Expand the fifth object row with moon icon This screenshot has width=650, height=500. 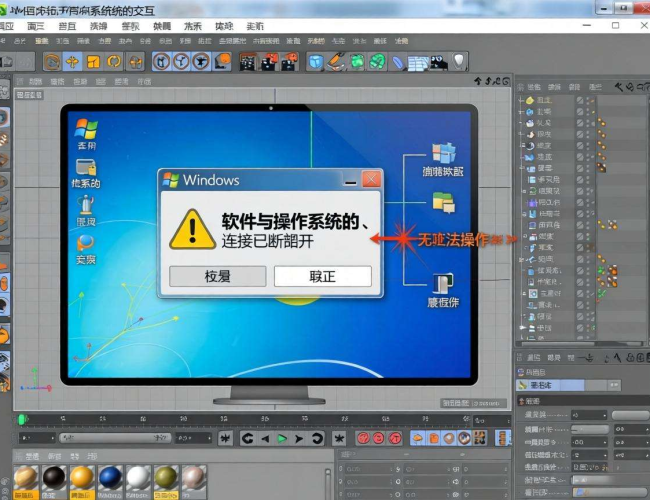pos(522,146)
